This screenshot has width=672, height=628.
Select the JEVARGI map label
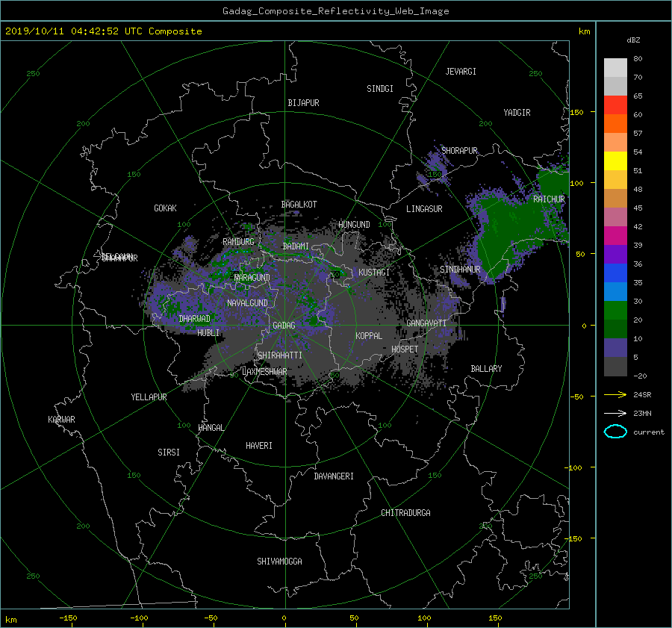461,72
